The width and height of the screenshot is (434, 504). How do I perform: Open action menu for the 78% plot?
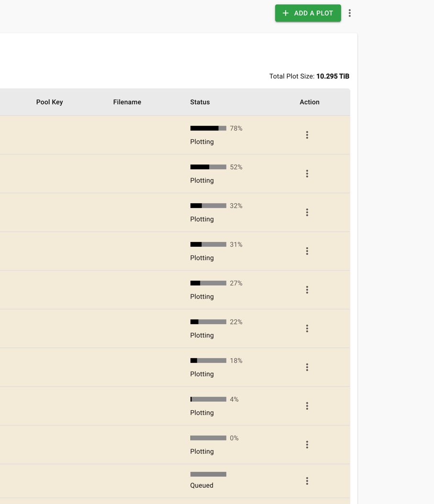tap(307, 135)
